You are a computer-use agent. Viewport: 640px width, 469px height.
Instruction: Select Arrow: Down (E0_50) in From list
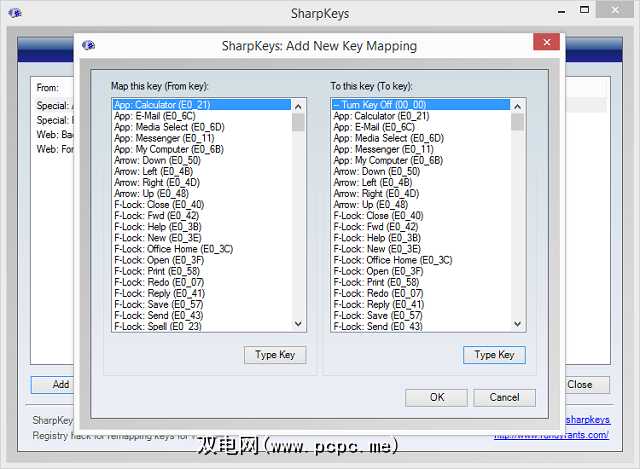coord(202,160)
